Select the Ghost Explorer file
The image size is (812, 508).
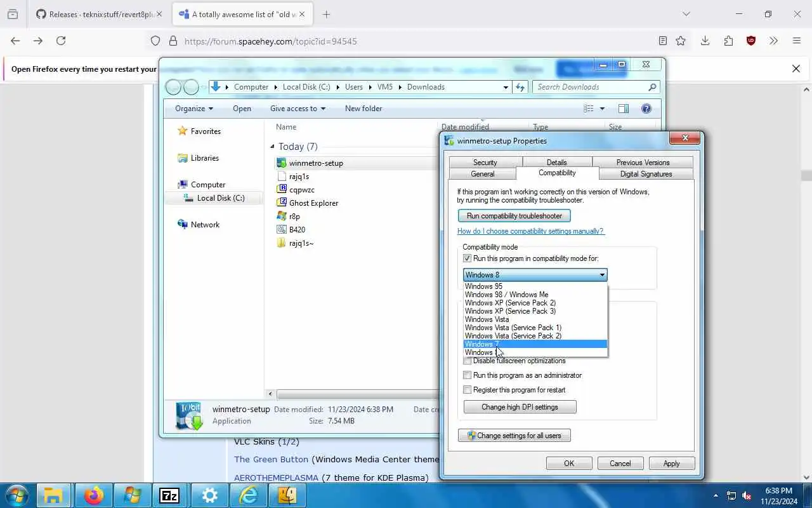(313, 203)
